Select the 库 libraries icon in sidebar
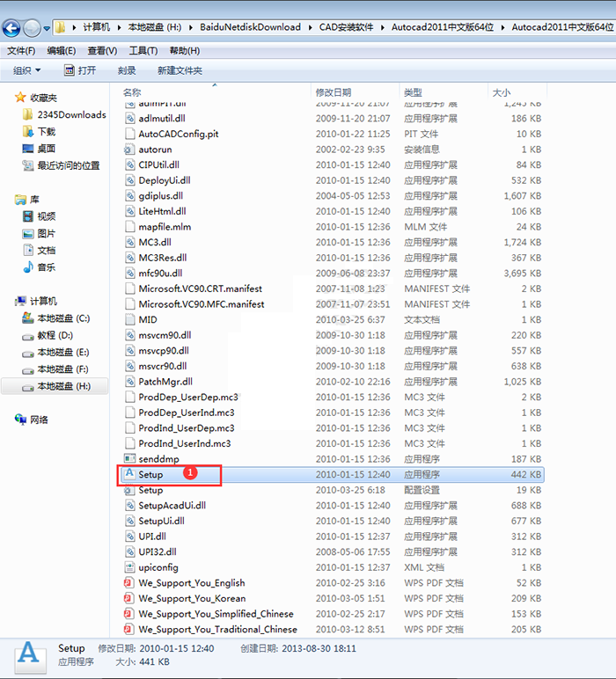 tap(20, 200)
